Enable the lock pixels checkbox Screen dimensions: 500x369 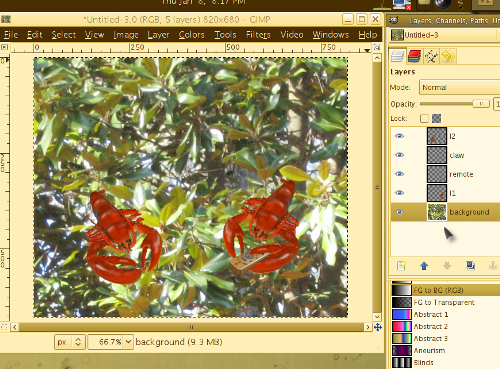coord(424,118)
